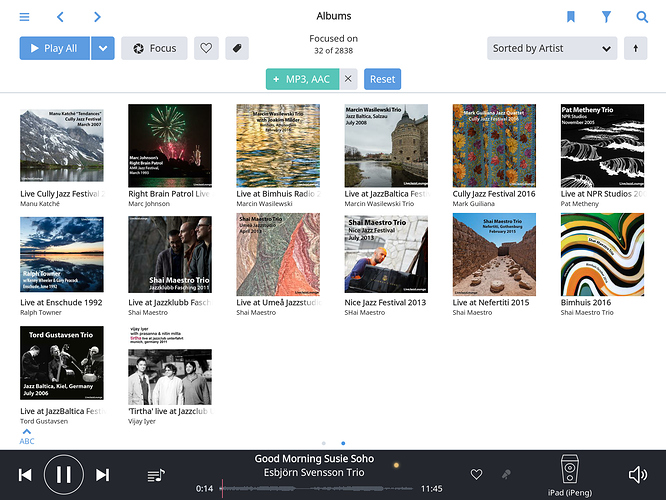Open Right Brain Patrol Live album cover
The height and width of the screenshot is (500, 666).
[170, 146]
